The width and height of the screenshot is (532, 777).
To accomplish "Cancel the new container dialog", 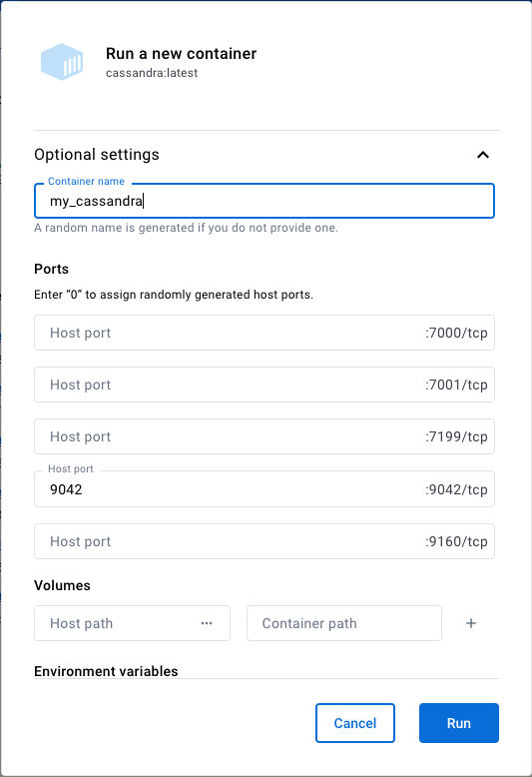I will tap(355, 723).
